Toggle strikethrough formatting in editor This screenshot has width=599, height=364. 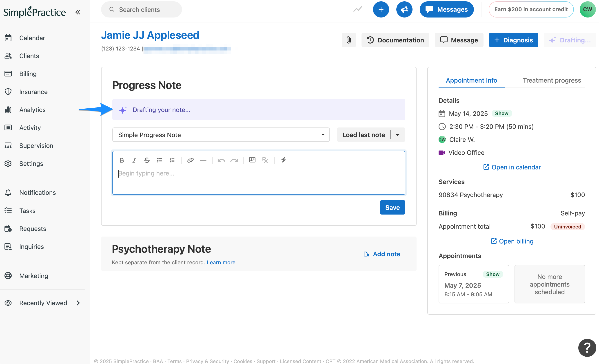(147, 160)
